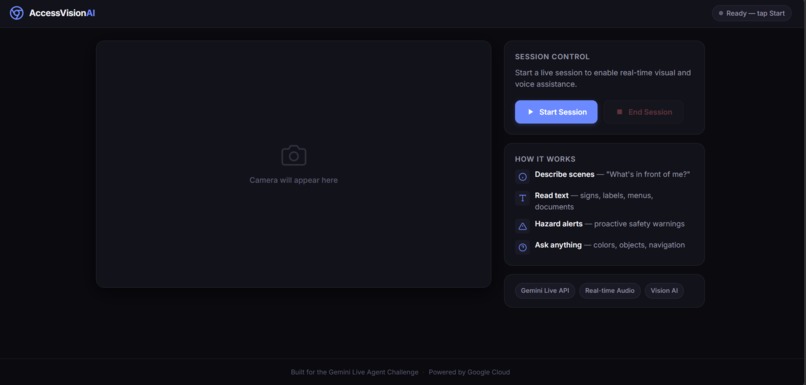Click "Ask anything" label
Screen dimensions: 806x385
coord(558,245)
